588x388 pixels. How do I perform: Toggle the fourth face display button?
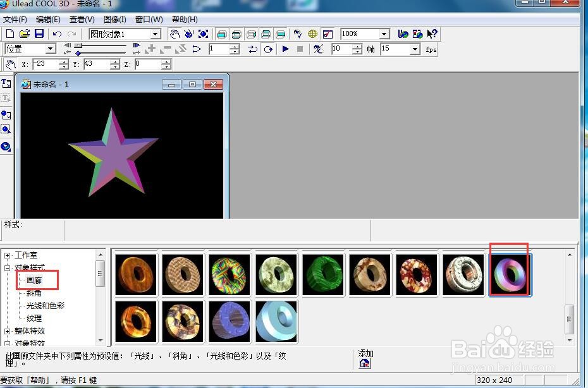[x=266, y=34]
